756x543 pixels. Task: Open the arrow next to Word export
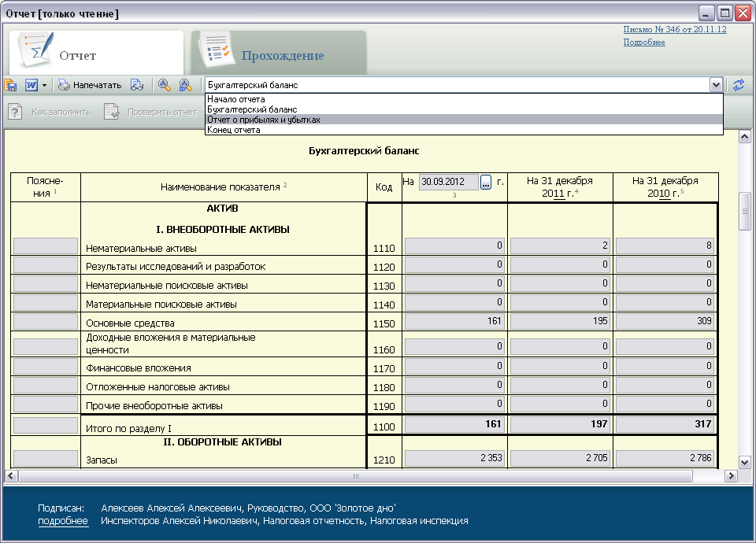pyautogui.click(x=45, y=85)
